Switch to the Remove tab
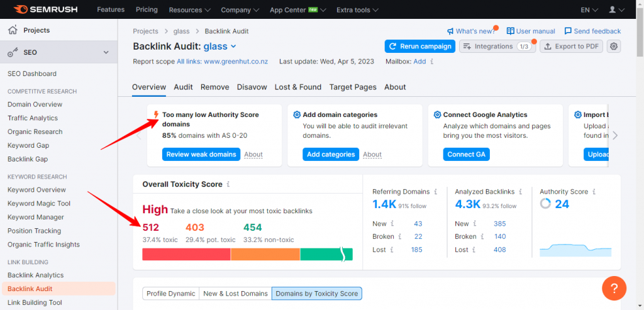This screenshot has width=644, height=310. tap(215, 87)
